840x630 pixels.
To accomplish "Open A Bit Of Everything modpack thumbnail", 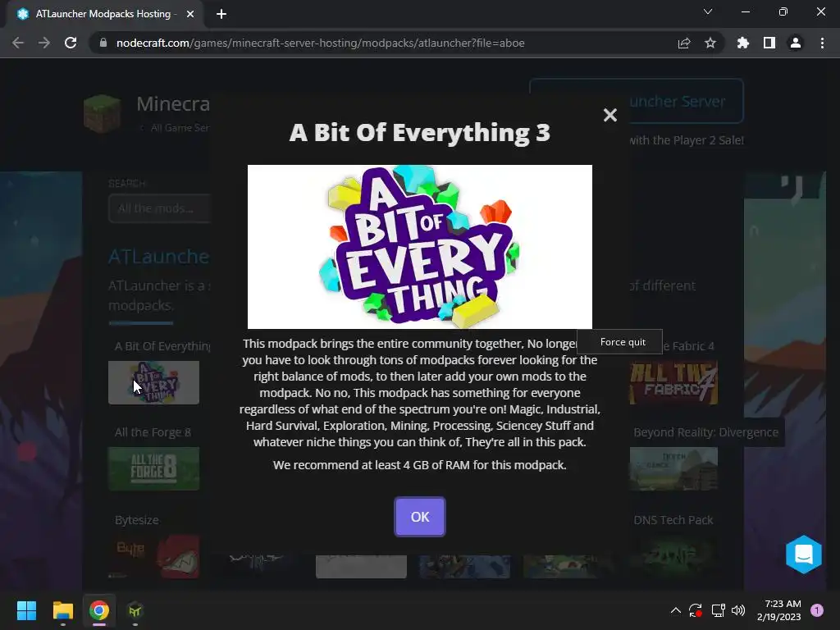I will 153,382.
